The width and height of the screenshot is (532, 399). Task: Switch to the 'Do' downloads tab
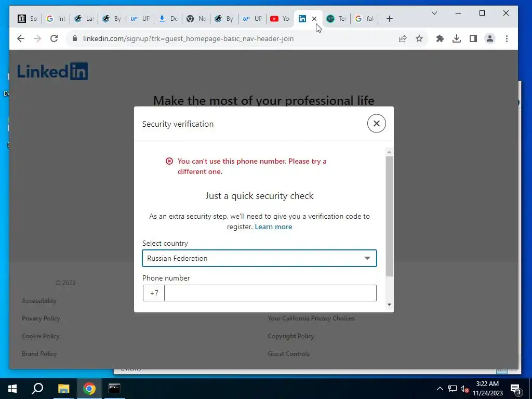click(168, 19)
